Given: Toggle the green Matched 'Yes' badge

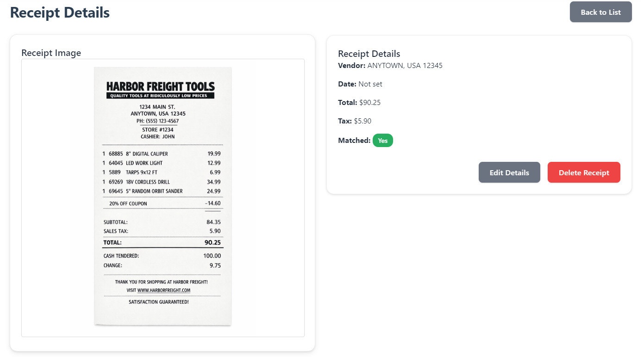Looking at the screenshot, I should (382, 140).
